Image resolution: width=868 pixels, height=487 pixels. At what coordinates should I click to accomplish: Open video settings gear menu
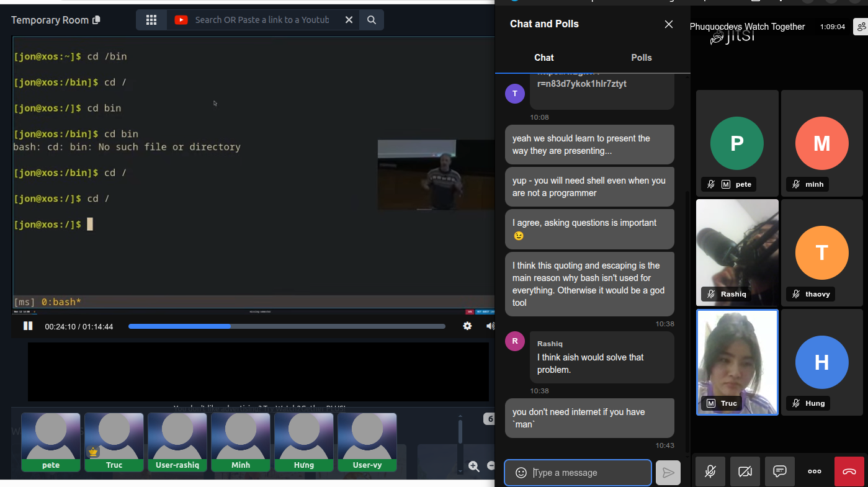[467, 326]
